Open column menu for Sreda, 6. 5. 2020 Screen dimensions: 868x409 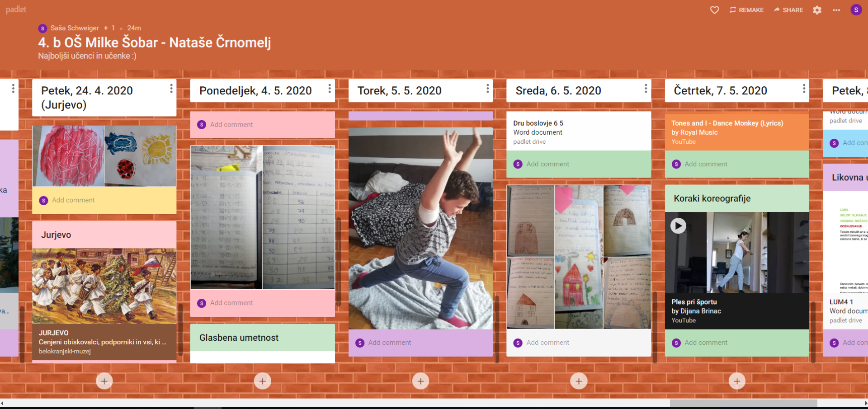(646, 89)
